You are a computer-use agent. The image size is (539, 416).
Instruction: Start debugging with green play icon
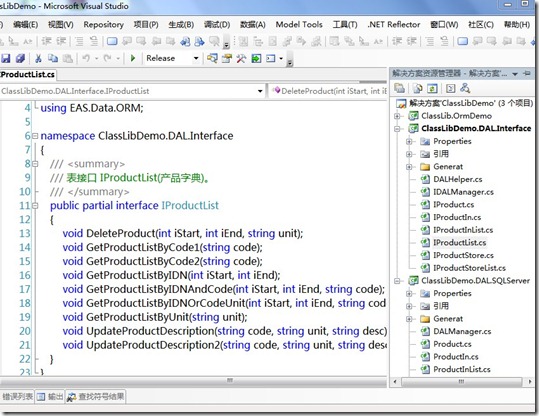pyautogui.click(x=133, y=58)
